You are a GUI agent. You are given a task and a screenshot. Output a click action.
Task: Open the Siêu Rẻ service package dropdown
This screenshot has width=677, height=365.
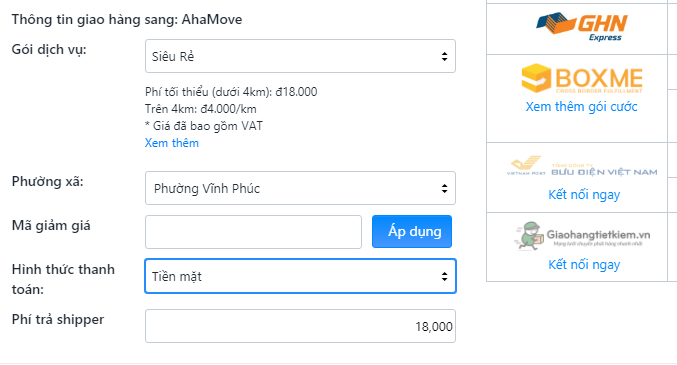[x=300, y=56]
